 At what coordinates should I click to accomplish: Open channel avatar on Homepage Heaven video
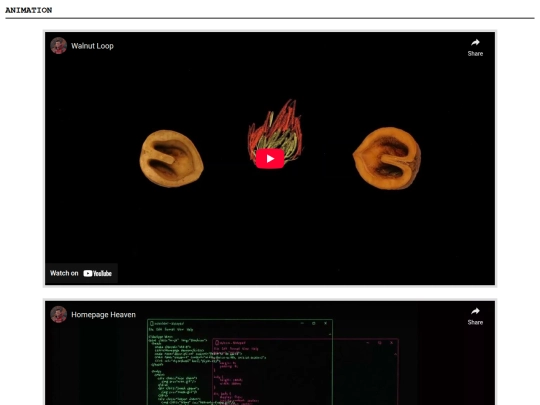click(59, 314)
